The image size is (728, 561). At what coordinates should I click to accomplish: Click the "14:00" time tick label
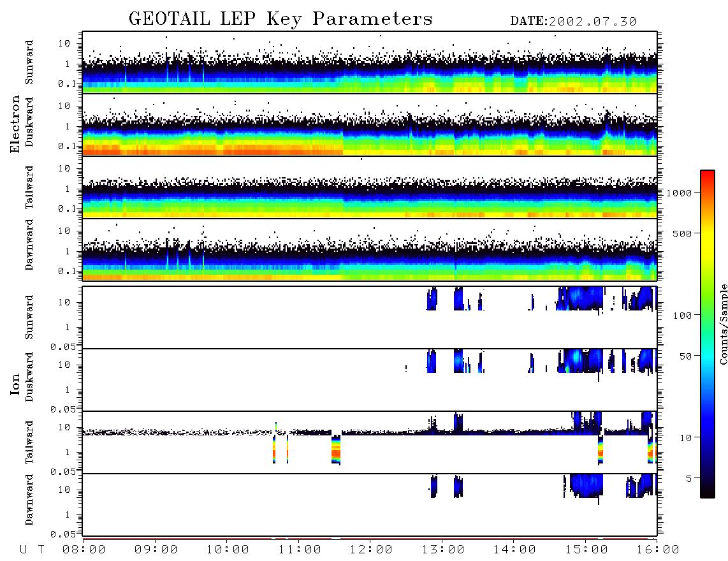(514, 550)
